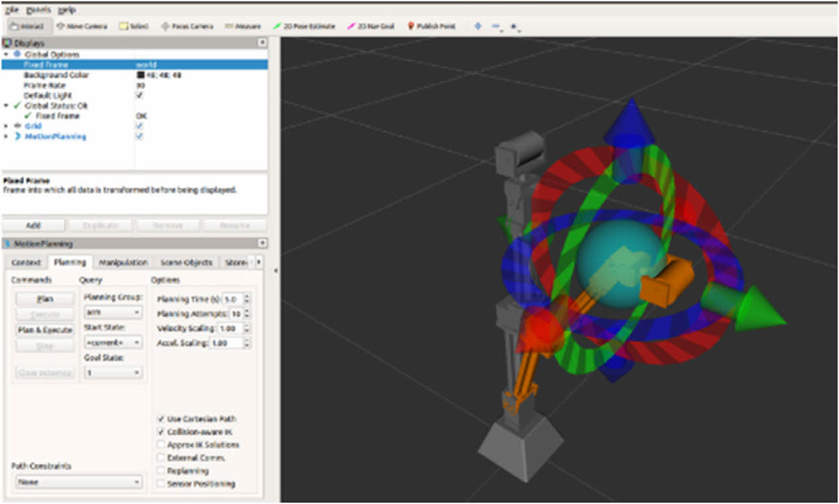Screen dimensions: 839x504
Task: Open the Panels menu
Action: (x=38, y=10)
